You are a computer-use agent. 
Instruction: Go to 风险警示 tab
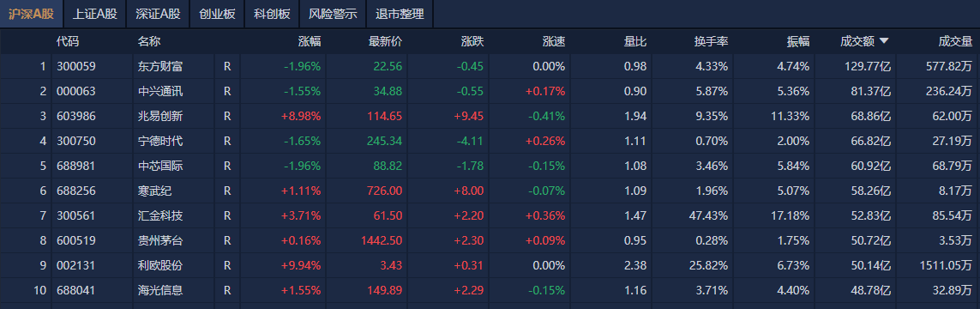[x=334, y=14]
